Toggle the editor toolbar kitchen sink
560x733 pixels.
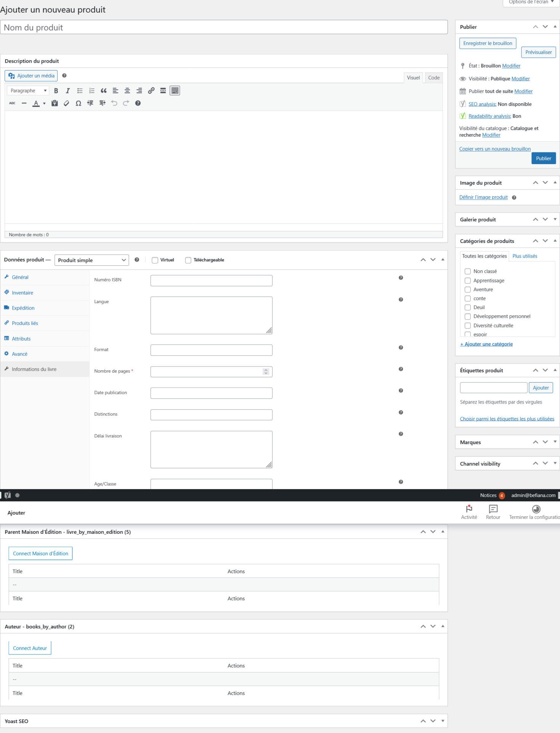coord(175,90)
